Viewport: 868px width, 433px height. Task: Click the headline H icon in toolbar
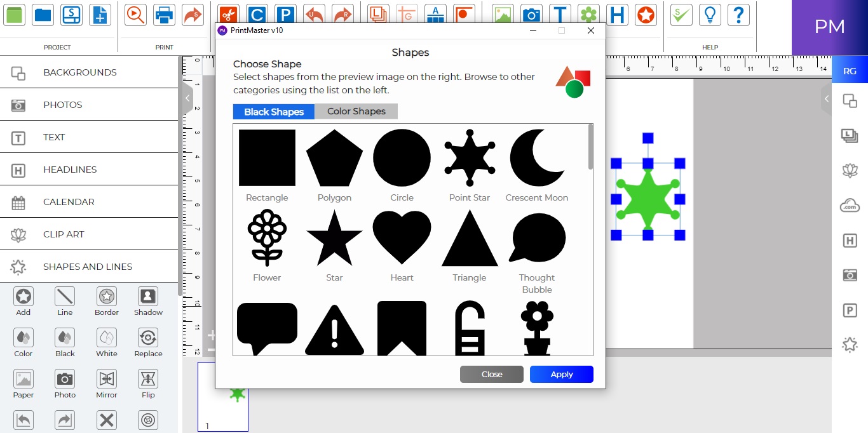point(617,15)
